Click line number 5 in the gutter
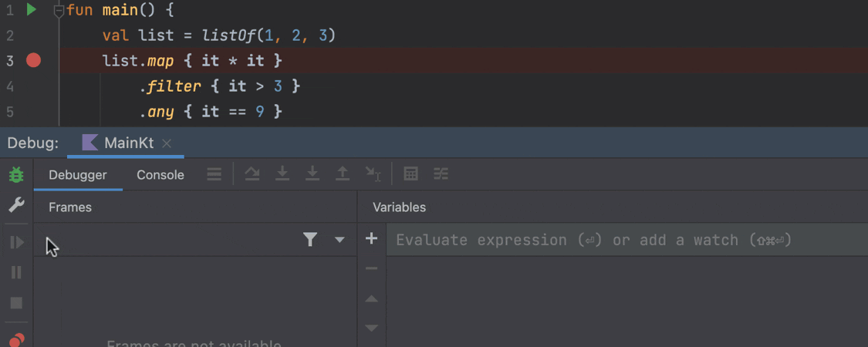This screenshot has width=868, height=347. pyautogui.click(x=9, y=113)
